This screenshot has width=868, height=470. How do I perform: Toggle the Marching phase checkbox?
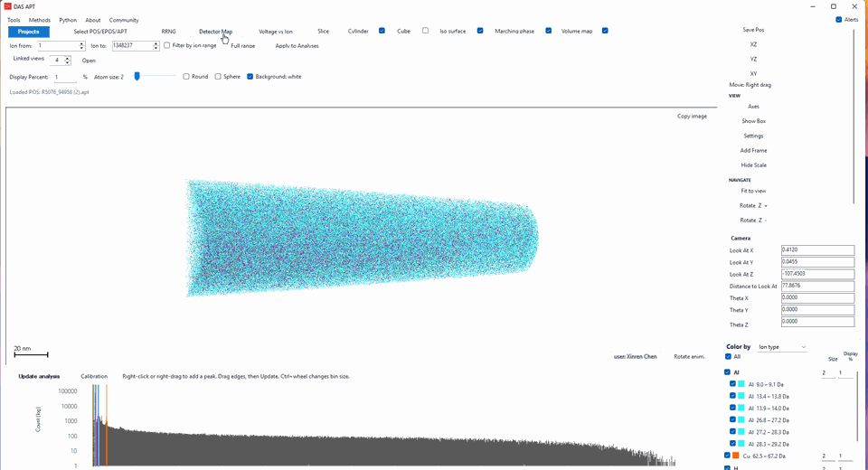tap(549, 31)
